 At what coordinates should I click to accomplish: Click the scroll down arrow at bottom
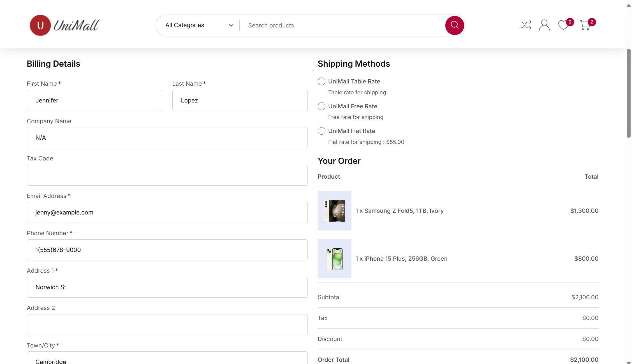click(629, 363)
